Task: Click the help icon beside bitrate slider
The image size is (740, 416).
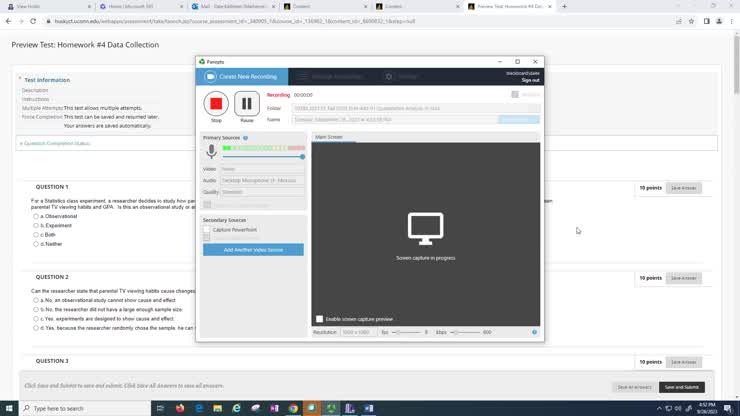Action: tap(534, 332)
